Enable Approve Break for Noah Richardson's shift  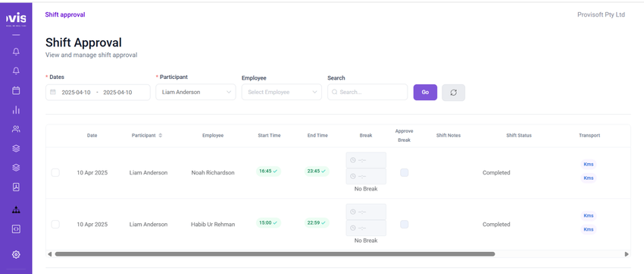pos(404,173)
